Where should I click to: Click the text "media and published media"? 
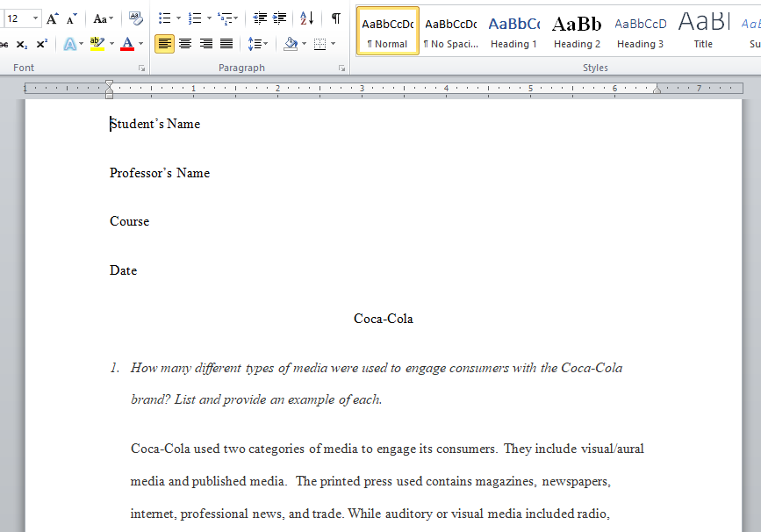point(207,481)
